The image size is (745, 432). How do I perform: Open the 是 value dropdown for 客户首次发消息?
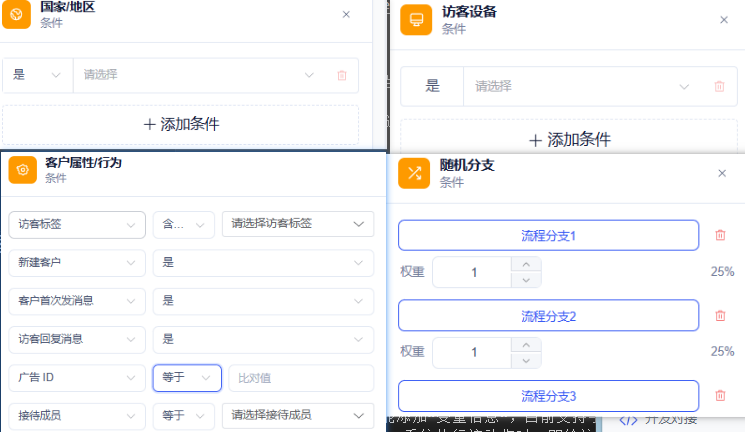[x=263, y=301]
